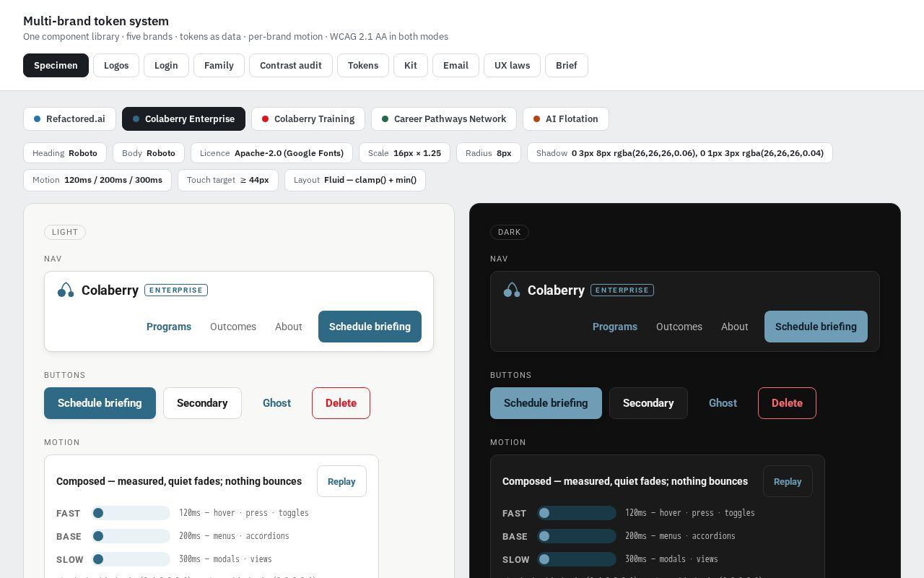
Task: Click the light mode Delete button
Action: [x=341, y=403]
